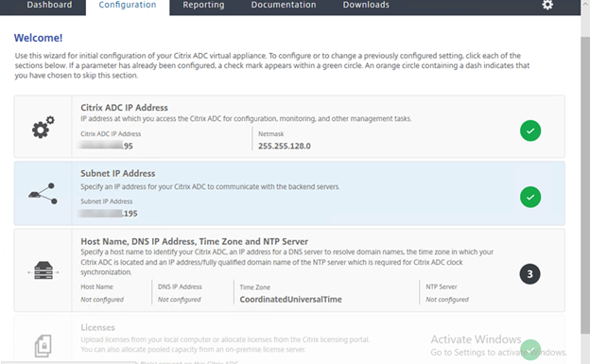Open the Downloads tab

(366, 5)
